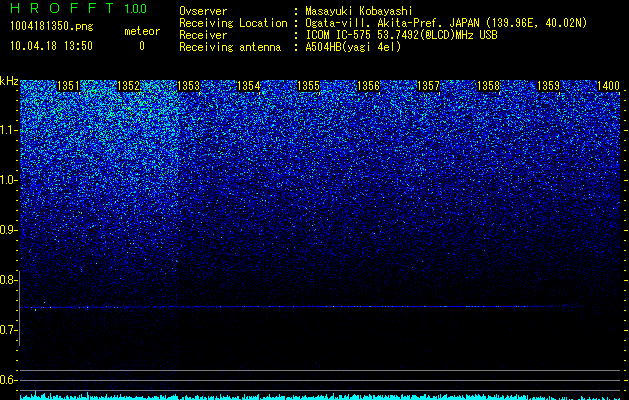Click the Ovserver label

pyautogui.click(x=203, y=11)
